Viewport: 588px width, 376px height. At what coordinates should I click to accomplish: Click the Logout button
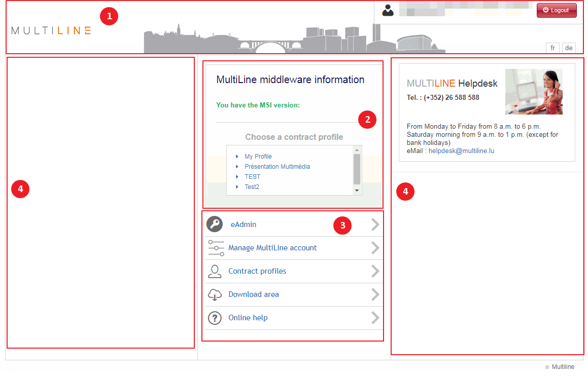point(556,10)
